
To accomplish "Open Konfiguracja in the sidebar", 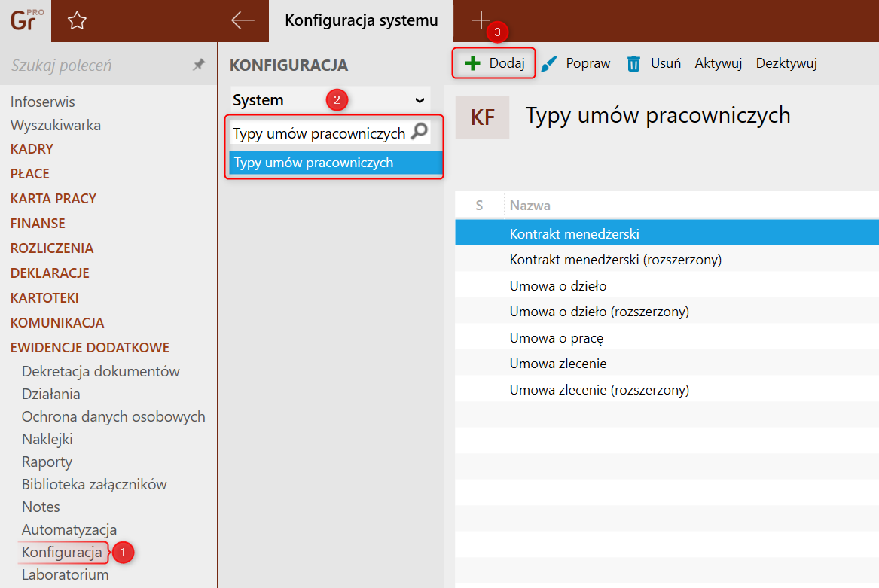I will point(62,552).
